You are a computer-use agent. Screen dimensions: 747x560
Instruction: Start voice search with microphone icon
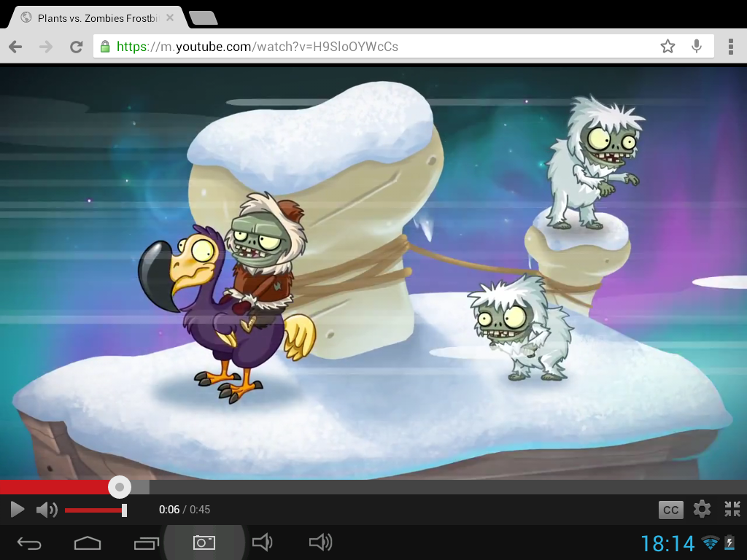click(697, 46)
